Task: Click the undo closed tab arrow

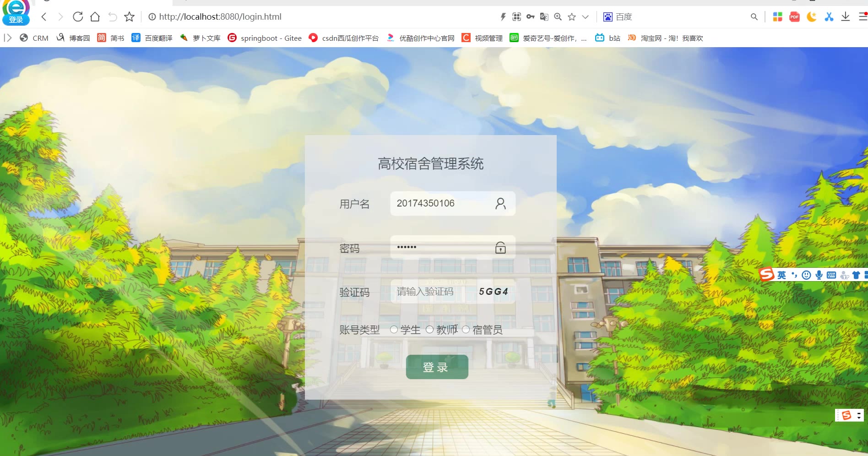Action: click(x=112, y=17)
